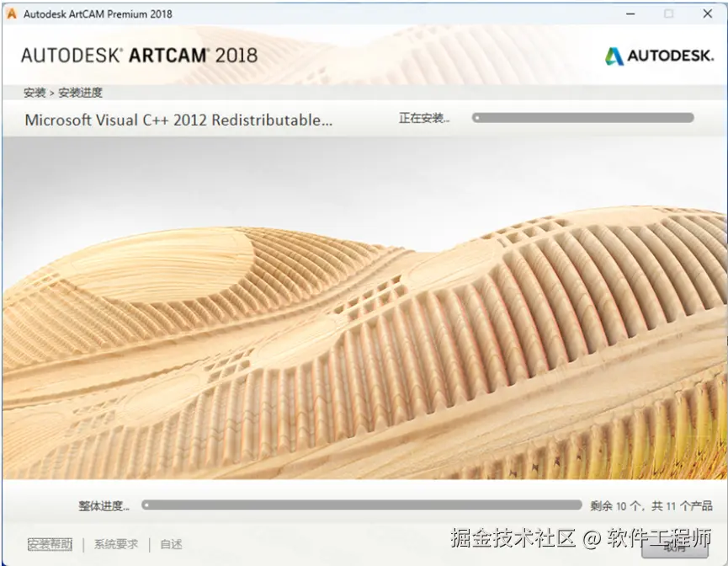Image resolution: width=728 pixels, height=566 pixels.
Task: Open the 安装帮助 link
Action: [x=50, y=544]
